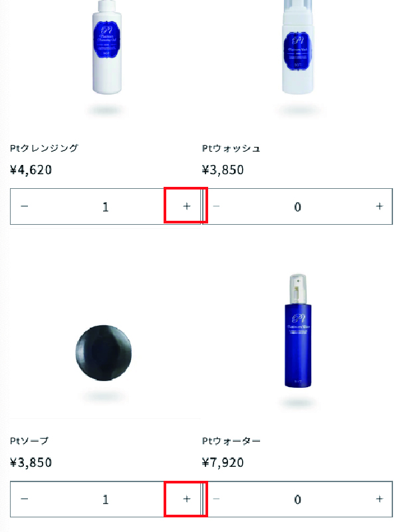Screen dimensions: 399x532
Task: Increase Ptウォーター quantity with plus
Action: pyautogui.click(x=379, y=499)
